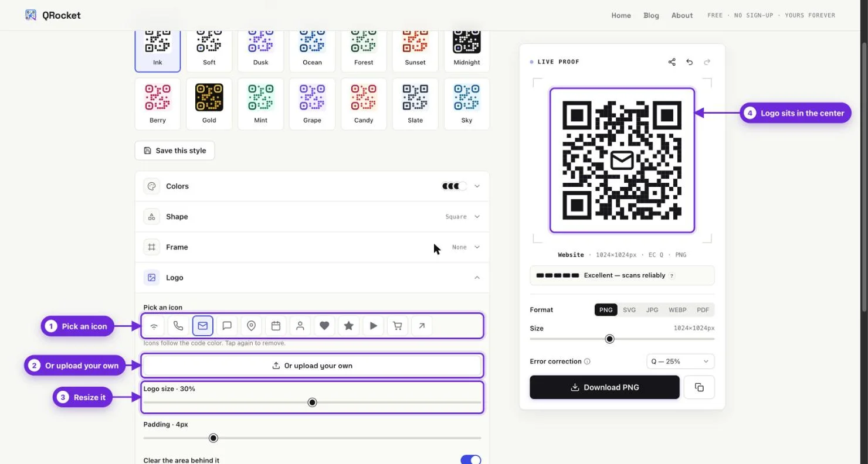
Task: Toggle Clear the area behind it
Action: coord(471,460)
